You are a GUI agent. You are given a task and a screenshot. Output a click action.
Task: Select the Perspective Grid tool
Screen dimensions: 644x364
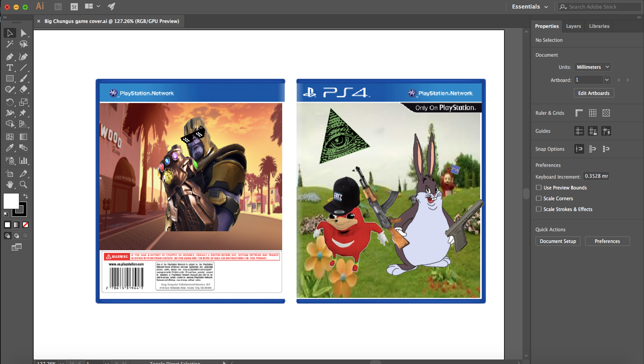[23, 124]
